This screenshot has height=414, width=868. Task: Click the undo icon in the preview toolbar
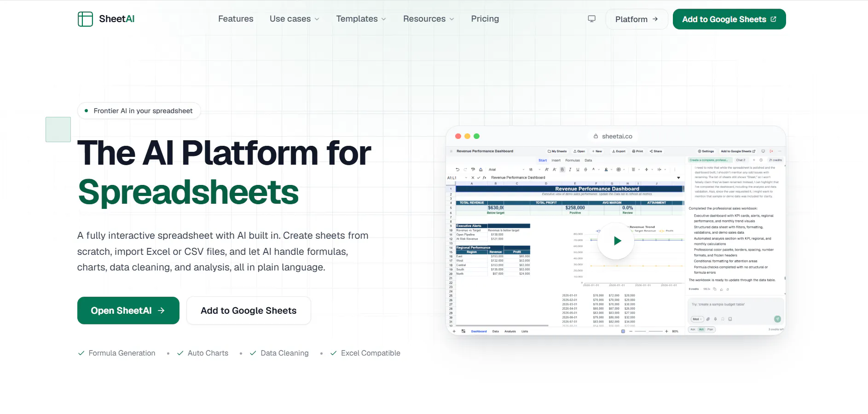coord(457,170)
